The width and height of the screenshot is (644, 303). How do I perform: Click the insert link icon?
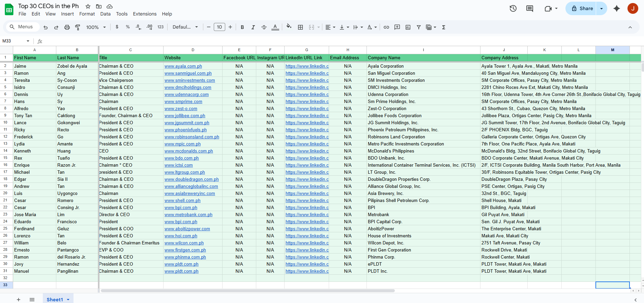pos(386,27)
